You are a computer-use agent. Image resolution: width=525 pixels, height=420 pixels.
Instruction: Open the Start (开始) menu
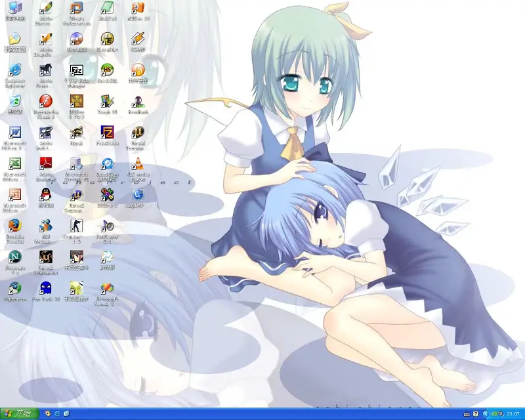point(20,413)
